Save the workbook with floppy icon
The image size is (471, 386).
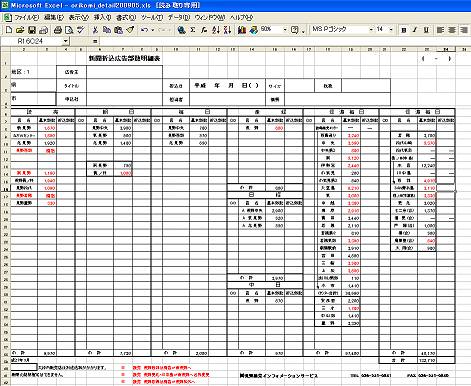tap(32, 30)
